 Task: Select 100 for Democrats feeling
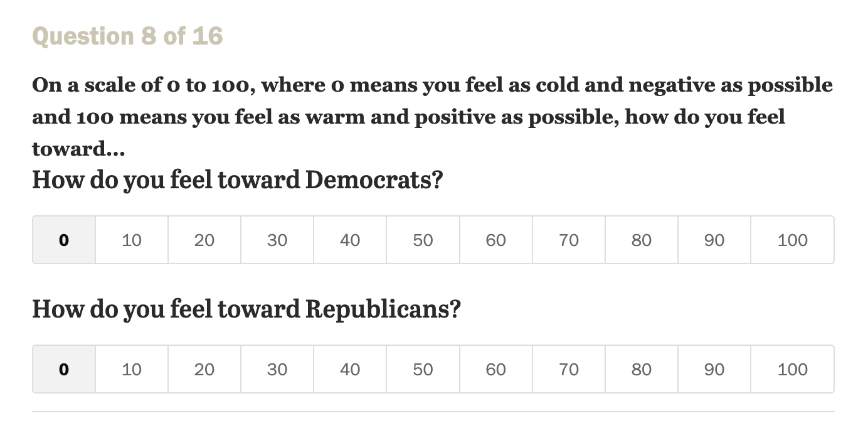tap(792, 240)
